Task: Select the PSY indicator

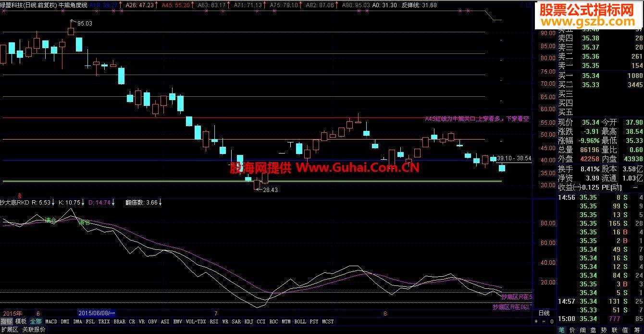Action: point(314,321)
